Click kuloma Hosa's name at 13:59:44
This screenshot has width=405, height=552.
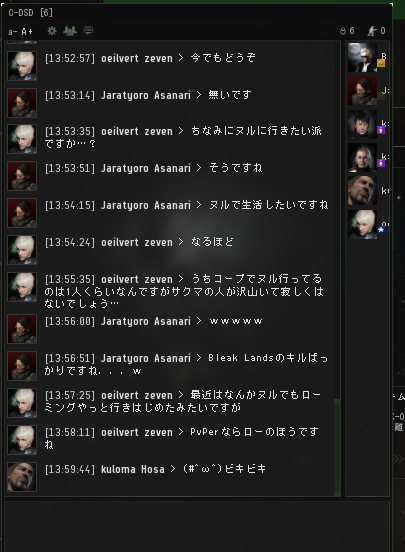132,469
